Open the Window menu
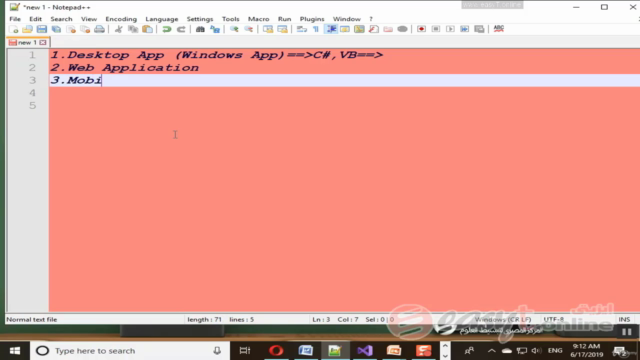The height and width of the screenshot is (360, 640). 347,19
